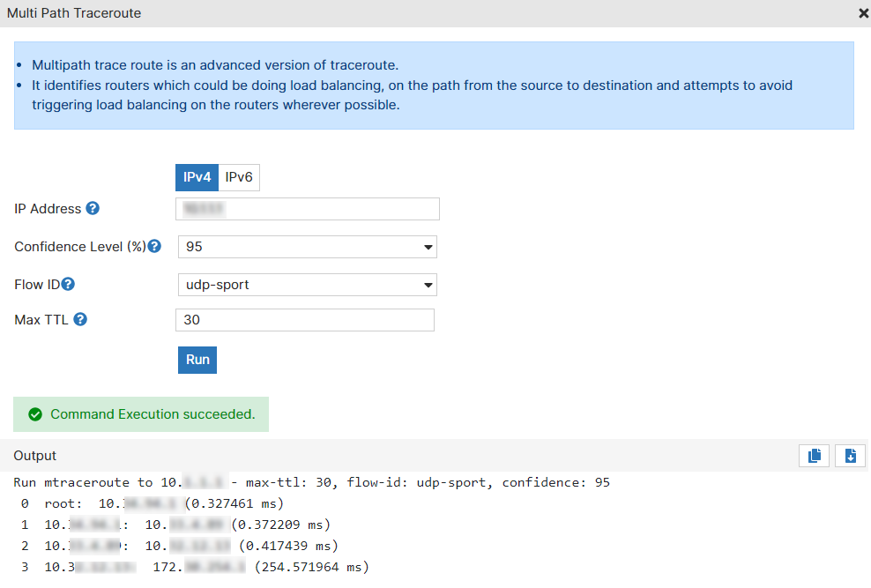Click the Max TTL help icon
The image size is (871, 588).
tap(80, 319)
